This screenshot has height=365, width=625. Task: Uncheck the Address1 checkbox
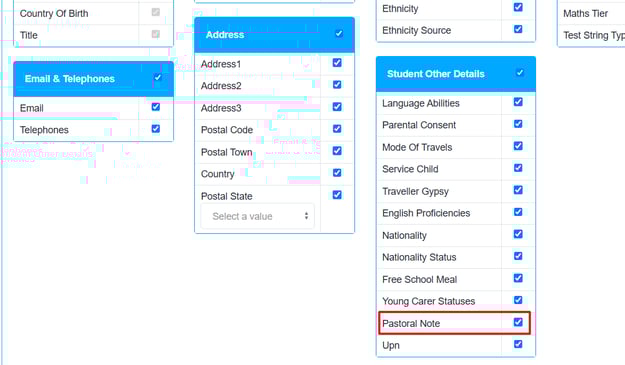point(337,63)
